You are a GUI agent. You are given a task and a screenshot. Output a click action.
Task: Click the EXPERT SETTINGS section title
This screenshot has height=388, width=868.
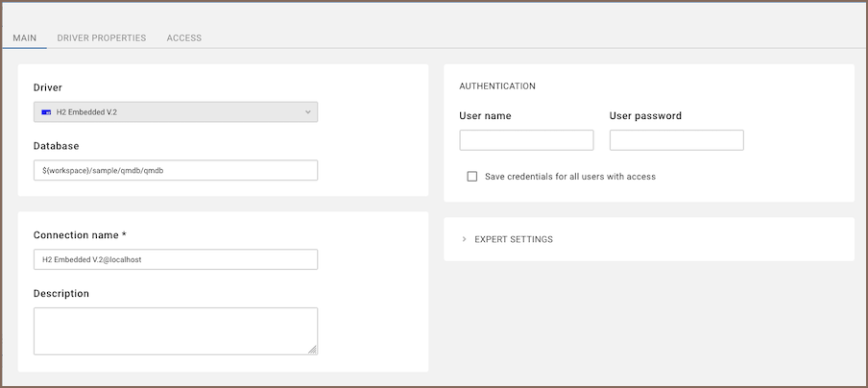513,239
